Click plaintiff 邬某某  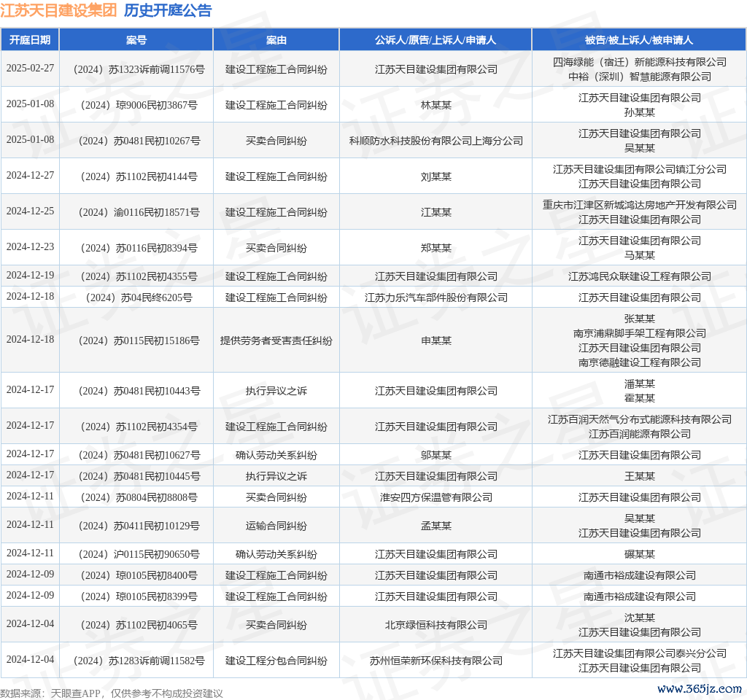[x=436, y=455]
